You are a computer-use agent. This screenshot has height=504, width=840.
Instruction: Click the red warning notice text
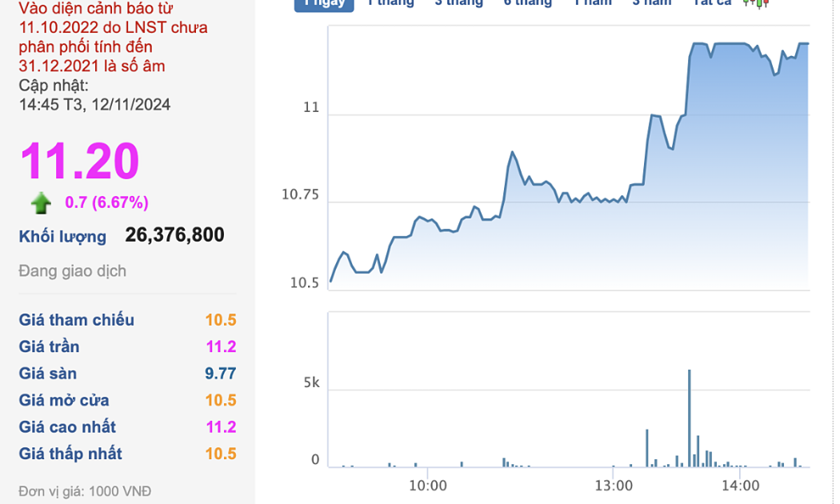114,38
